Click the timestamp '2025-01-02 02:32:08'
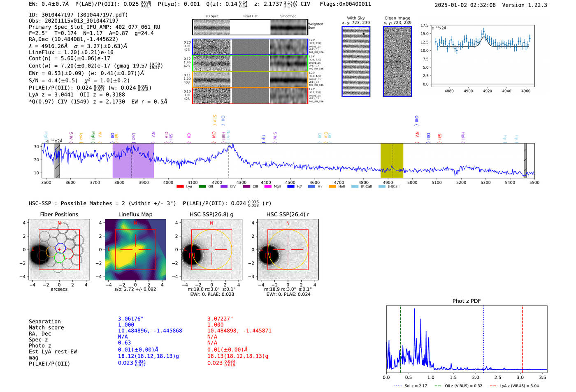The height and width of the screenshot is (392, 576). click(x=465, y=5)
